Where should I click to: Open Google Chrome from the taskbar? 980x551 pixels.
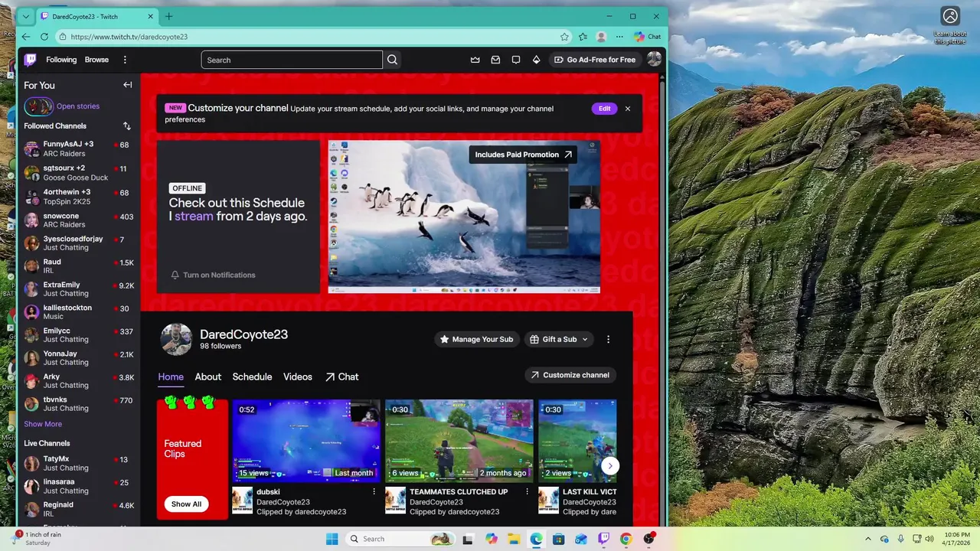(626, 539)
